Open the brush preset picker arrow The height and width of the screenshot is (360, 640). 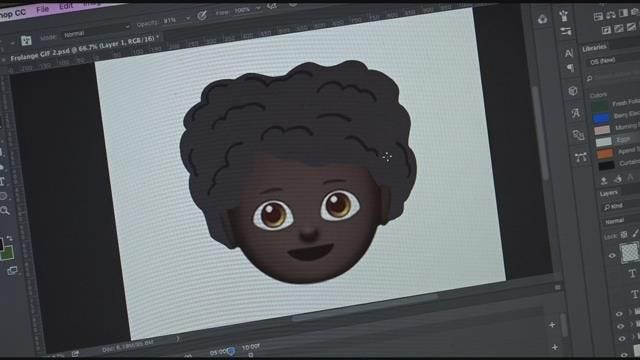12,43
